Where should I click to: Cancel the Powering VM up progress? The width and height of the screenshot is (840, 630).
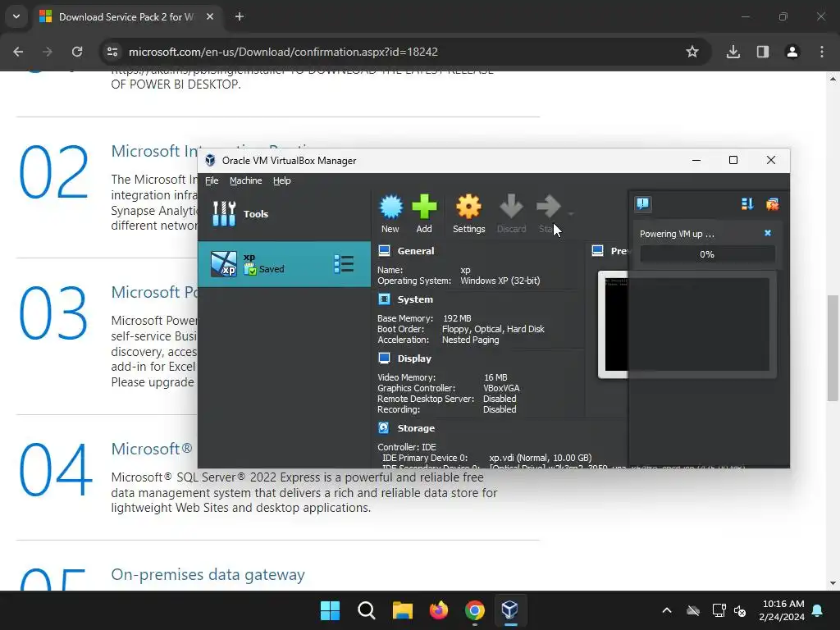(768, 233)
